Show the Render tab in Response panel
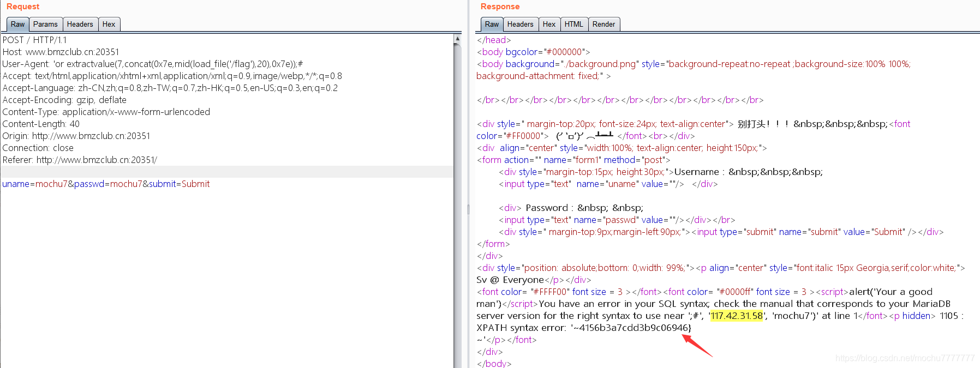Screen dimensions: 980x368 point(604,24)
